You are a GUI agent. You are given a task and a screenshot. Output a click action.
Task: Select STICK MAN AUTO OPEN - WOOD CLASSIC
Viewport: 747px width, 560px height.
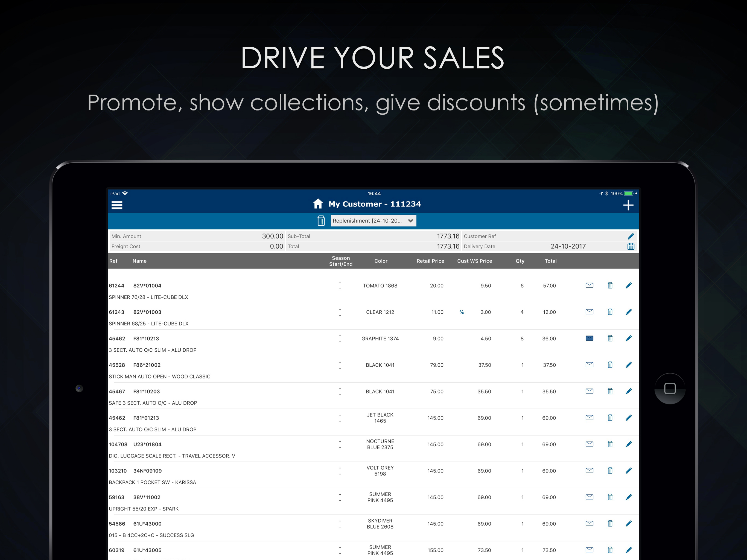tap(159, 377)
